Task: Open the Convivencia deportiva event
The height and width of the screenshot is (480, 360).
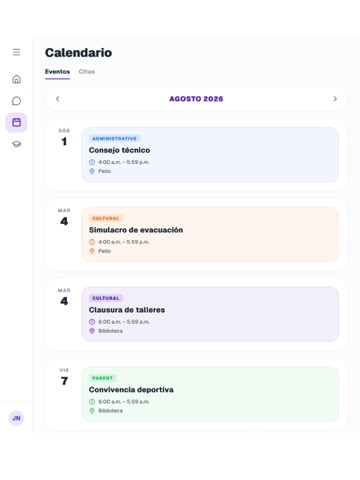Action: coord(210,394)
